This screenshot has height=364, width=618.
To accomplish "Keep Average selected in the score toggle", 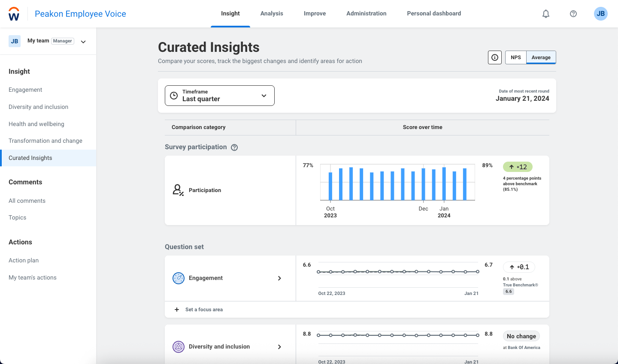I will 541,57.
